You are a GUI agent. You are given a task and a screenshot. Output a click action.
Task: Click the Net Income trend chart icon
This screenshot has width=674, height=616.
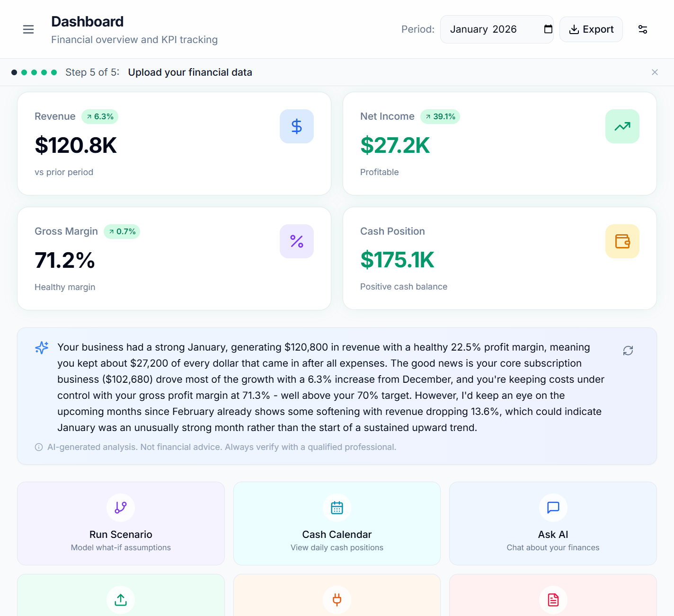(622, 126)
